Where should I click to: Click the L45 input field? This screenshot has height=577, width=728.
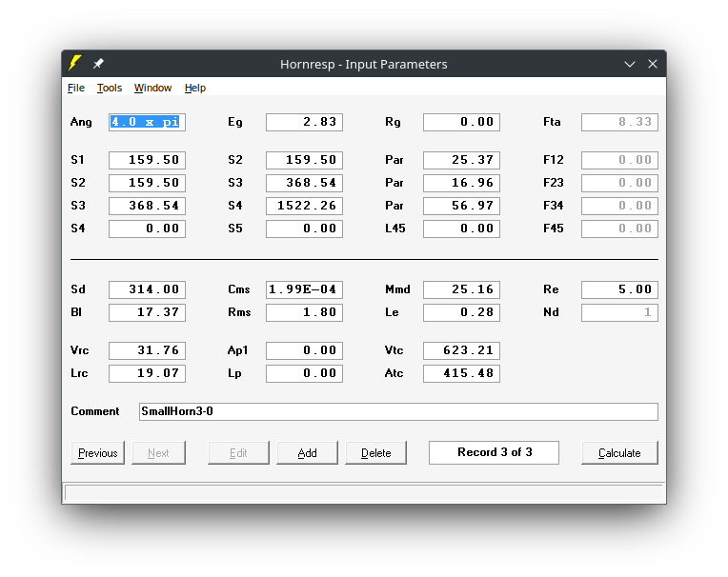(x=461, y=229)
